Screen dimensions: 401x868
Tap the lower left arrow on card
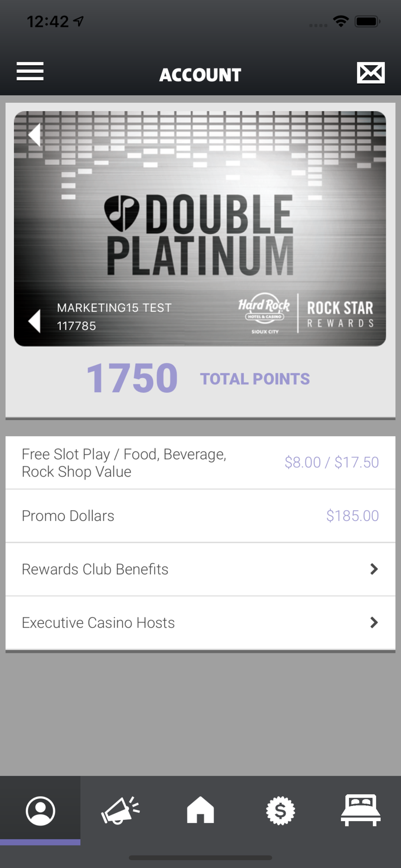[35, 321]
